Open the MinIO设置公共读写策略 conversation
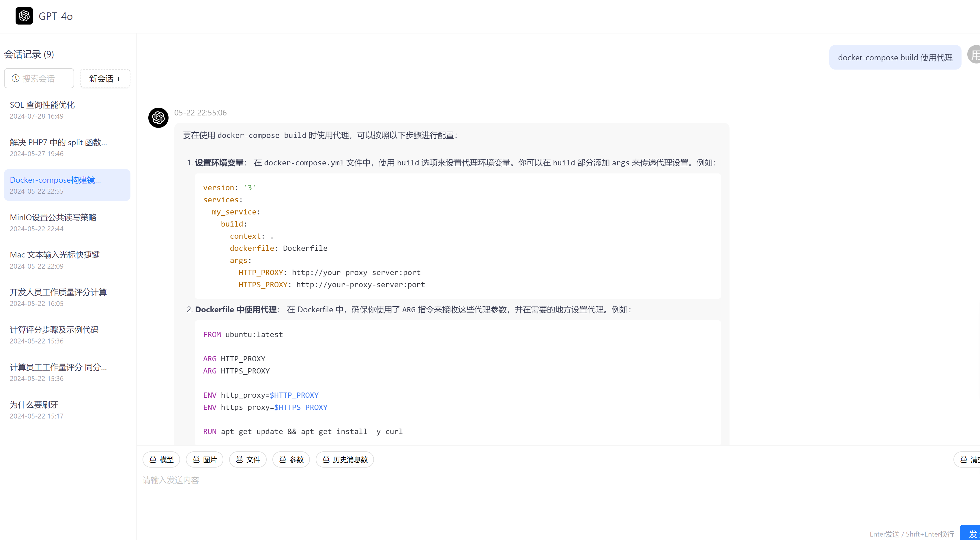This screenshot has width=980, height=540. [67, 223]
